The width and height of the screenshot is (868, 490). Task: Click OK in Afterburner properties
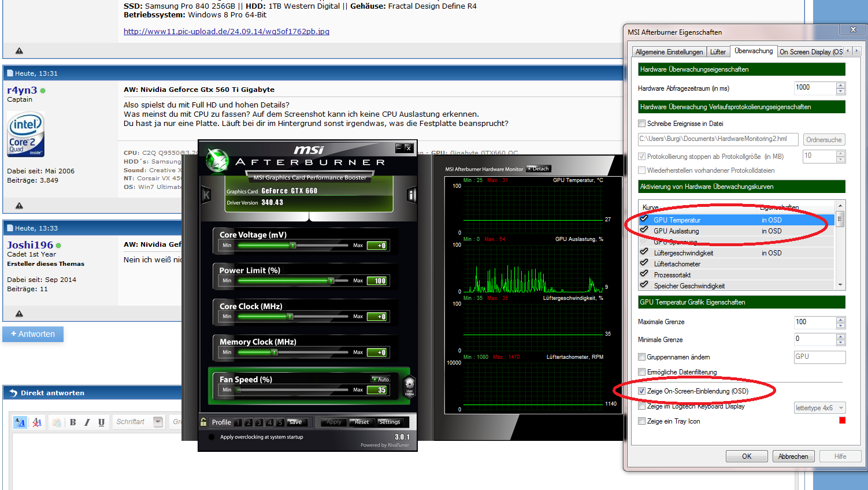pos(747,456)
